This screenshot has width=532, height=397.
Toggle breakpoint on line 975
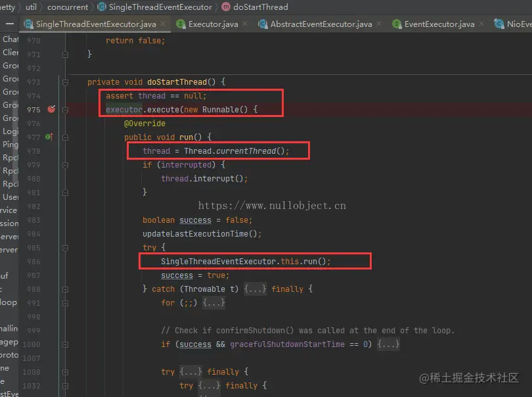[x=51, y=109]
